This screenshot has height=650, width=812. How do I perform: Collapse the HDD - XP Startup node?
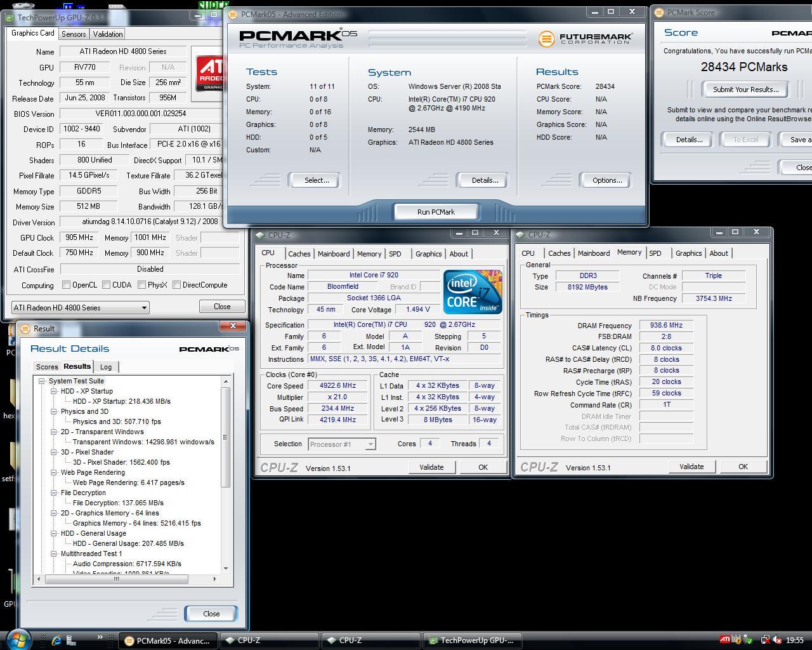(x=54, y=392)
